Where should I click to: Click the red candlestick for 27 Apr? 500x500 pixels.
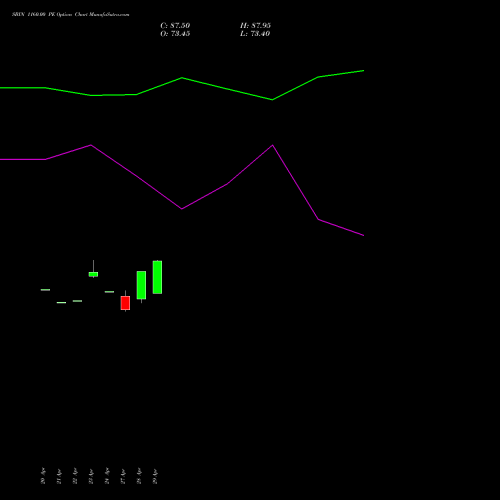125,303
